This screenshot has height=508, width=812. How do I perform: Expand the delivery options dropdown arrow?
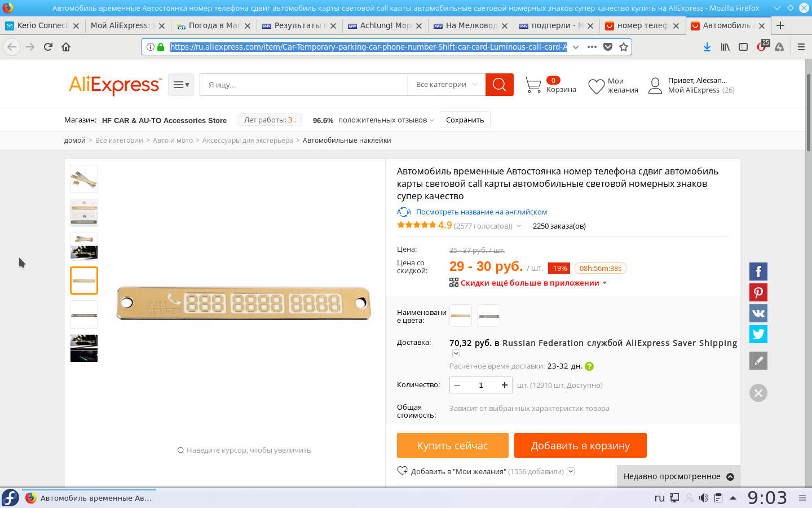coord(456,353)
